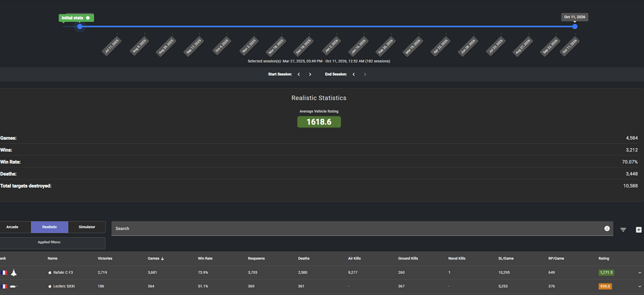Click the green 1,771.3 rating badge
Image resolution: width=644 pixels, height=295 pixels.
pyautogui.click(x=606, y=272)
